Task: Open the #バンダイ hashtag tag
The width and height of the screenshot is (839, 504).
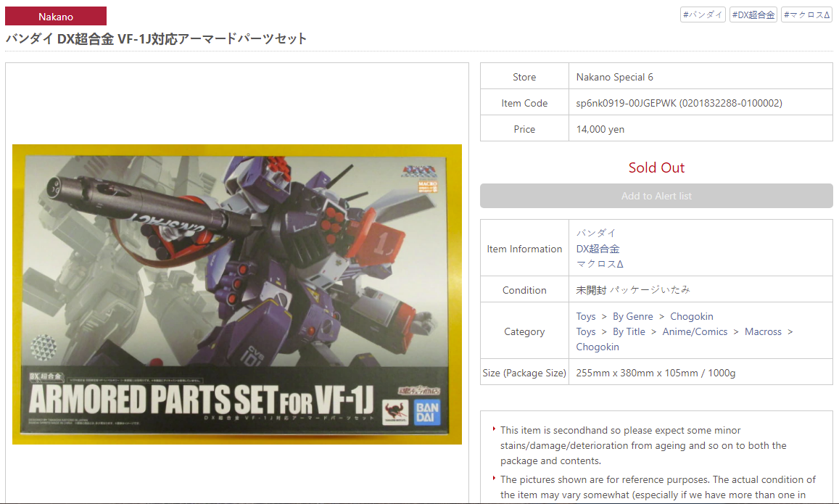Action: pyautogui.click(x=703, y=15)
